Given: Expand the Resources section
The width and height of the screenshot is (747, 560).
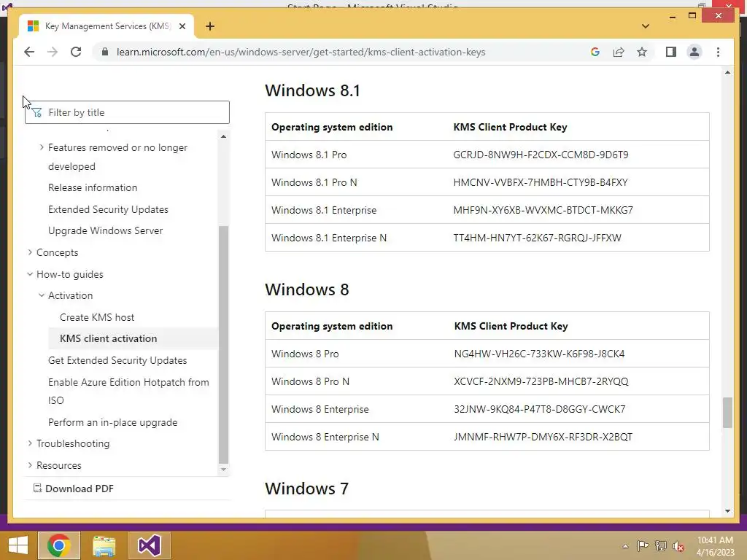Looking at the screenshot, I should click(x=30, y=465).
